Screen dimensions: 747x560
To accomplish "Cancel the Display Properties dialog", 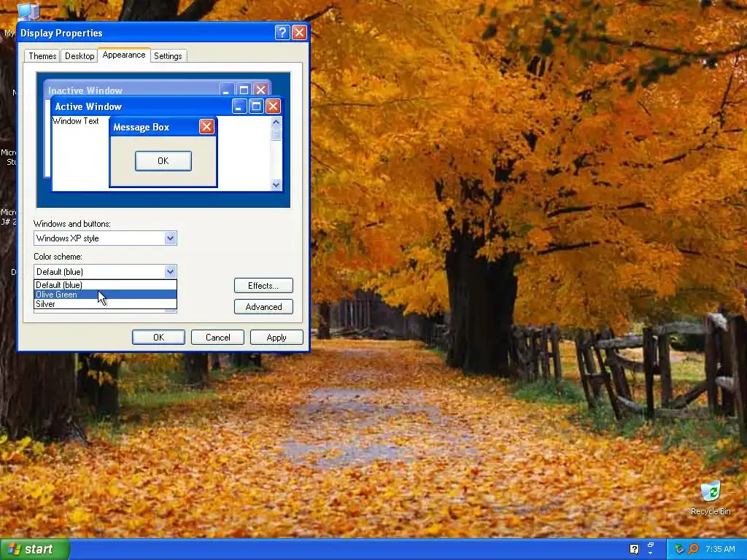I will tap(217, 337).
